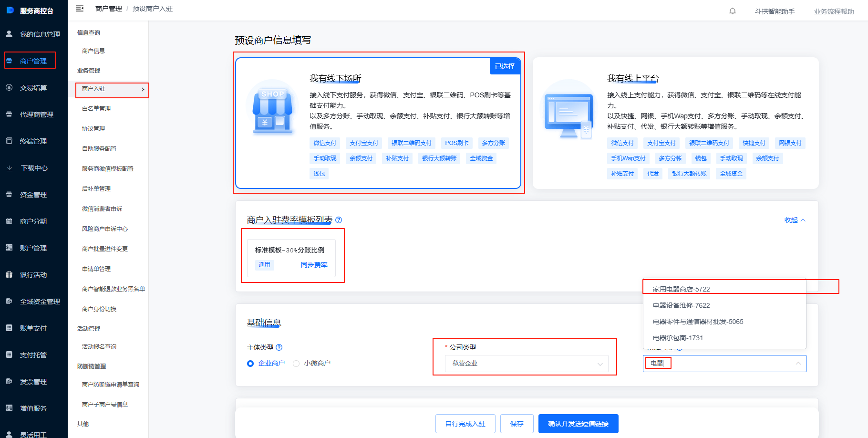Screen dimensions: 868x438
Task: Click the 服务商控台 logo icon
Action: click(10, 10)
